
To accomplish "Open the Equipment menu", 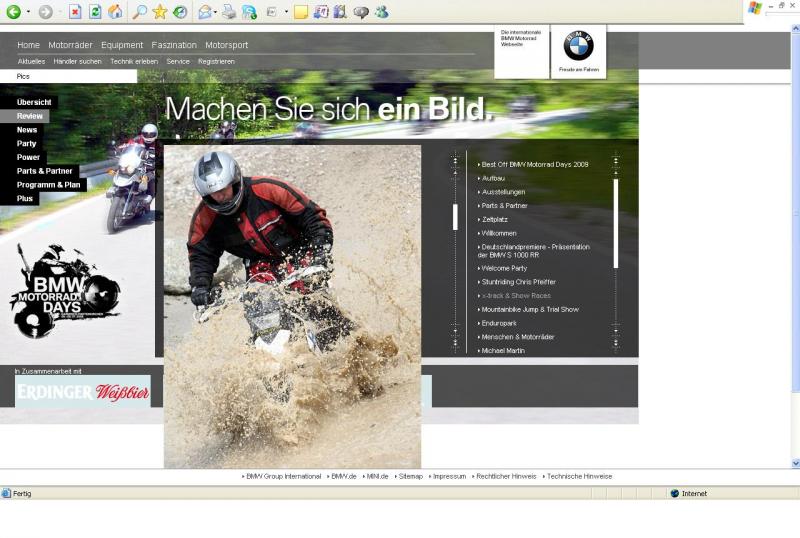I will pyautogui.click(x=122, y=45).
